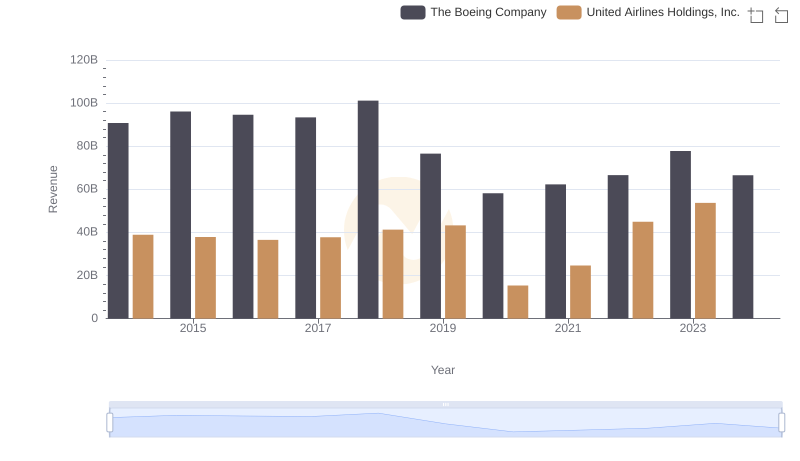Click the data zoom slider top handle
This screenshot has height=461, width=800.
445,404
